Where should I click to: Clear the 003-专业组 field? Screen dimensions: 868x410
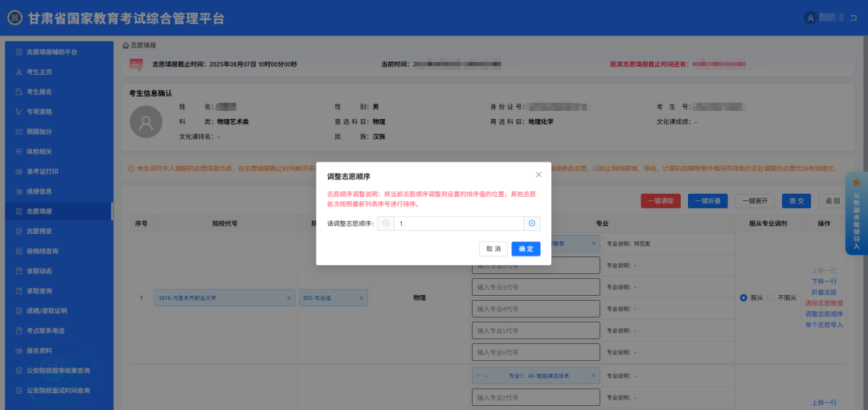click(x=362, y=298)
